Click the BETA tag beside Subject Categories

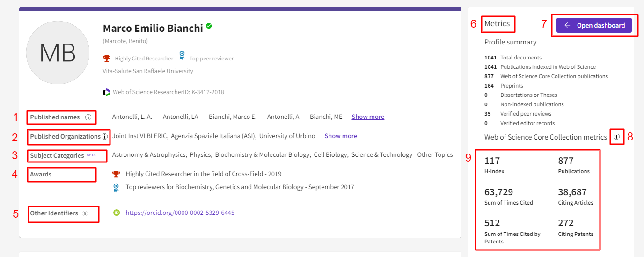click(x=91, y=154)
